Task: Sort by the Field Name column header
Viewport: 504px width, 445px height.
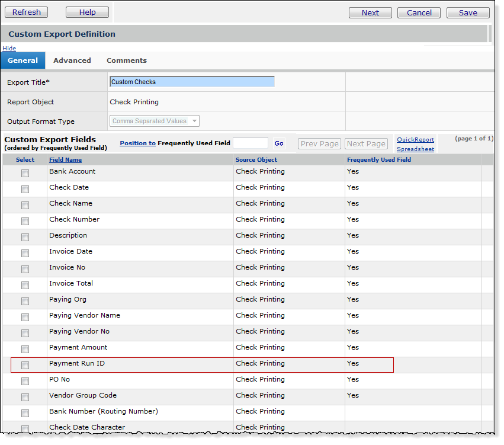Action: click(65, 160)
